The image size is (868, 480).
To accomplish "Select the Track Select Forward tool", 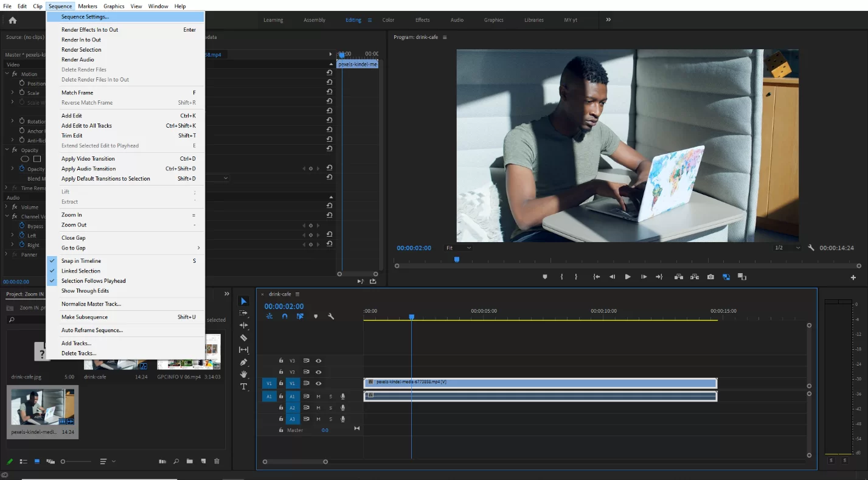I will tap(243, 313).
